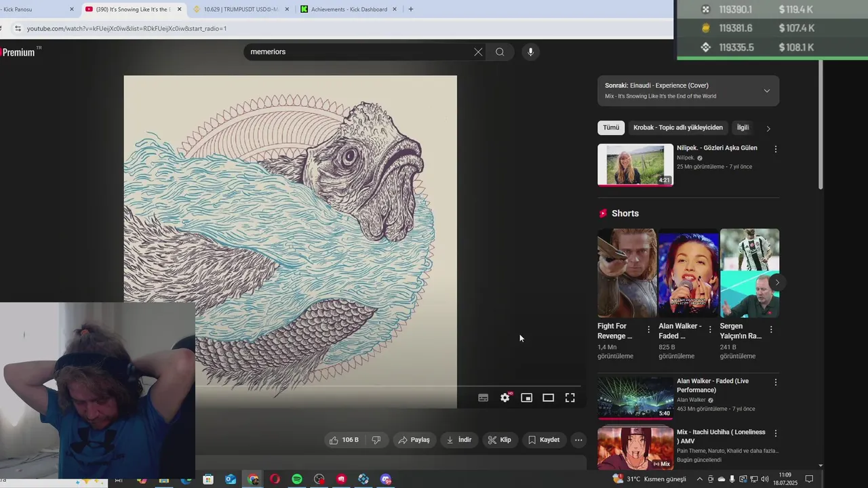The width and height of the screenshot is (868, 488).
Task: Share the video with Paylaş
Action: 414,440
